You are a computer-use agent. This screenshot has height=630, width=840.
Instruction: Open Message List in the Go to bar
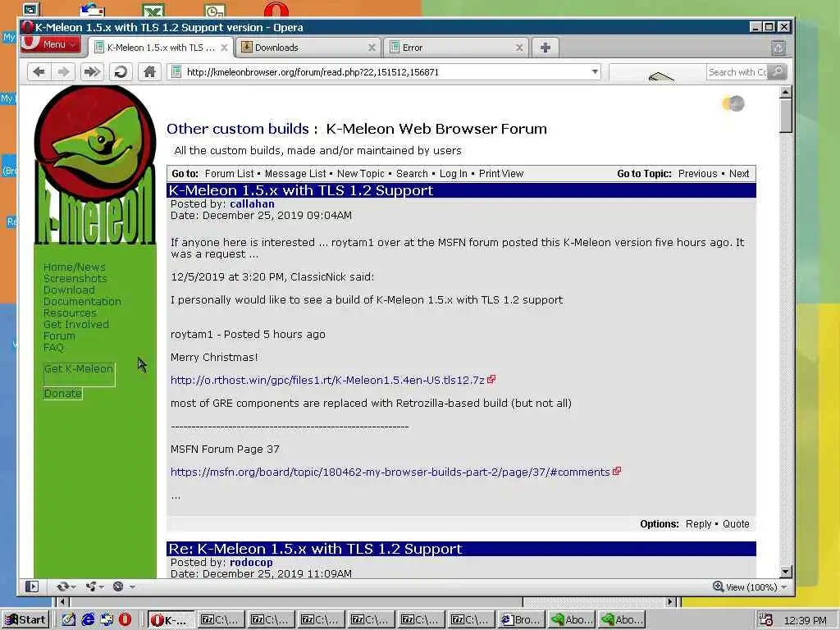(295, 174)
